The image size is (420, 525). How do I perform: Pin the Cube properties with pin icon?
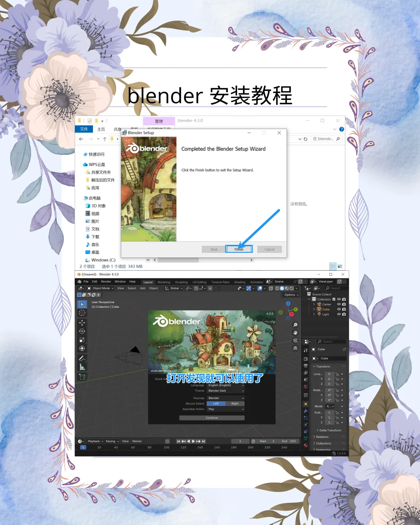[x=344, y=349]
